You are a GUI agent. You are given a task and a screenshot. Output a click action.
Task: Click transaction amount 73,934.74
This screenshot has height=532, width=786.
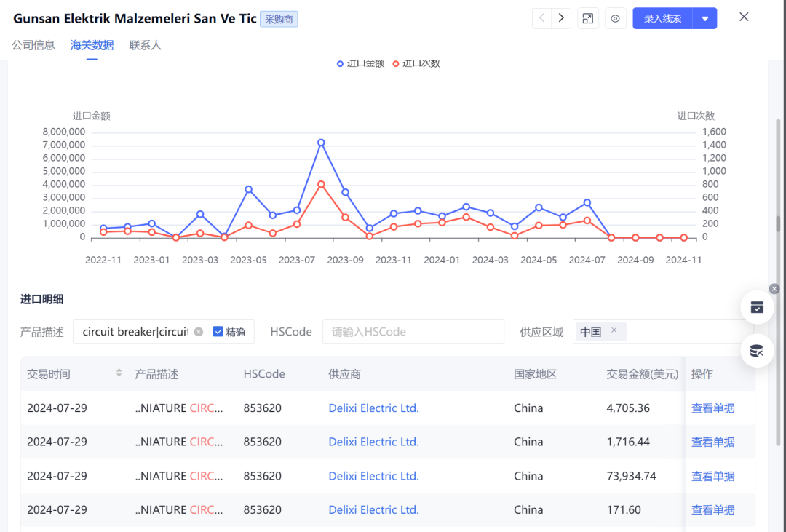click(631, 476)
